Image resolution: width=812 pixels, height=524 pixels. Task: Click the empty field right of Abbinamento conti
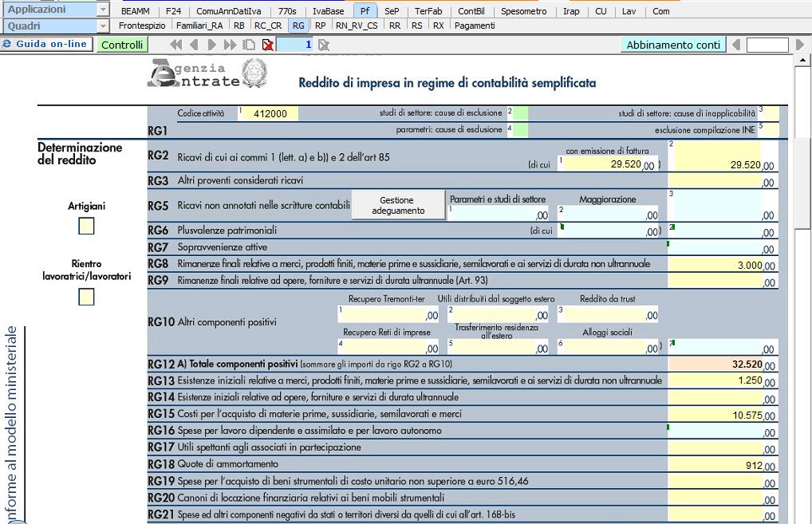tap(767, 45)
